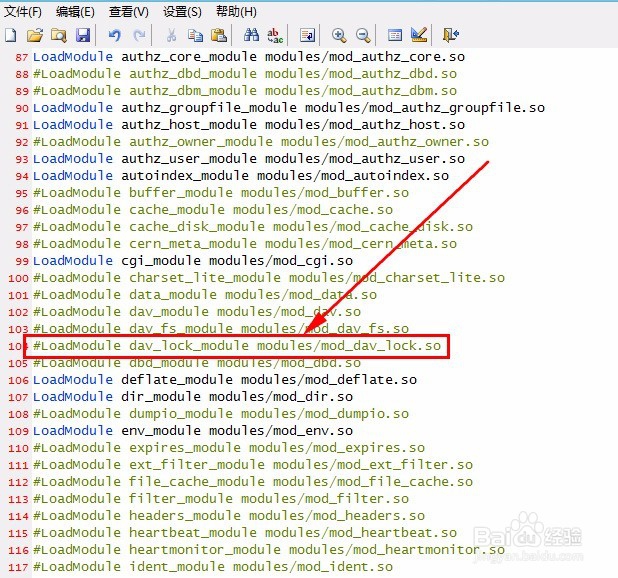Viewport: 618px width, 578px height.
Task: Click the greyed Redo arrow icon
Action: (x=139, y=35)
